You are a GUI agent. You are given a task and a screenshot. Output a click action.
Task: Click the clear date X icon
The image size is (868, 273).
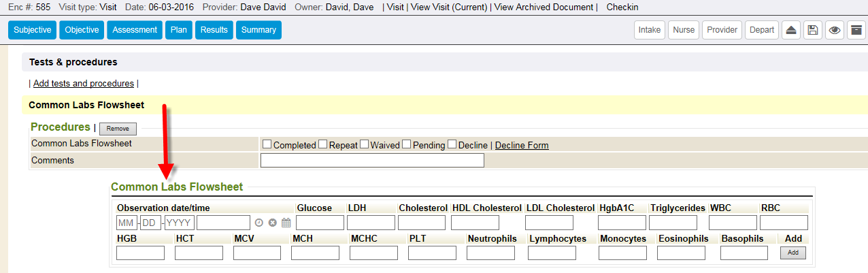click(272, 223)
